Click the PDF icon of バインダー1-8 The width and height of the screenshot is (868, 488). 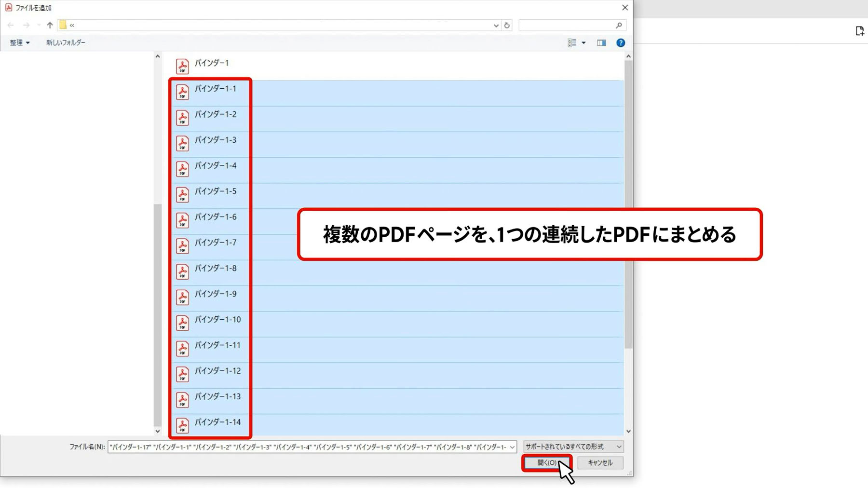182,271
